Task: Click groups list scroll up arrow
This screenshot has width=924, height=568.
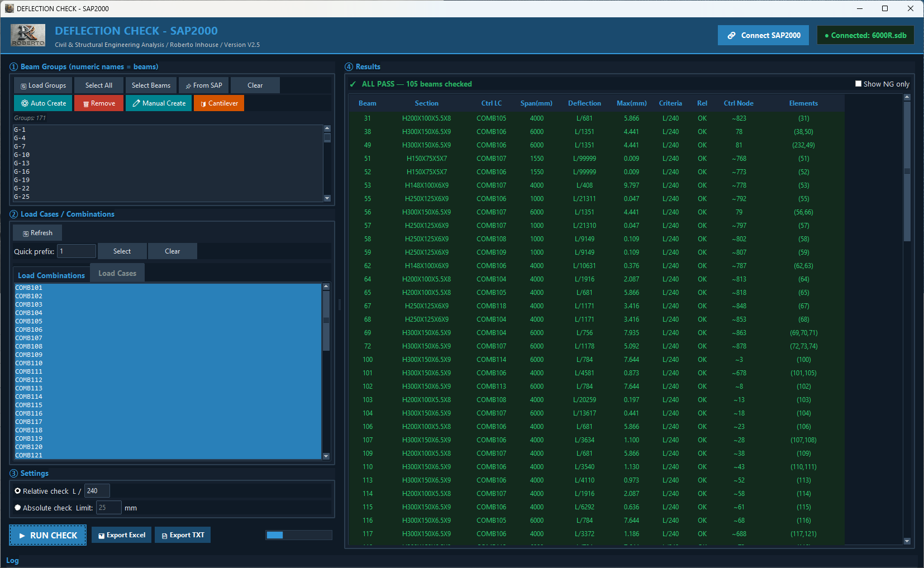Action: tap(327, 128)
